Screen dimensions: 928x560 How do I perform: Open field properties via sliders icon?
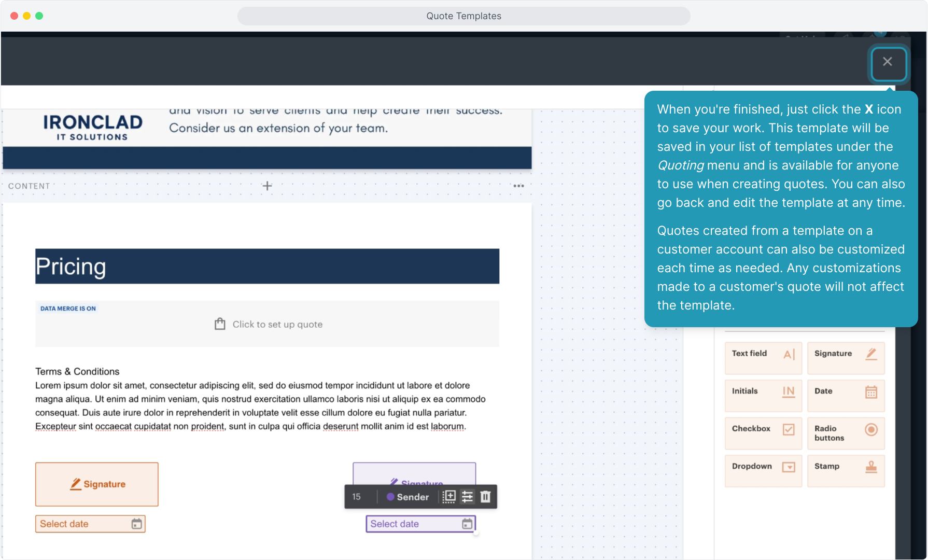467,497
